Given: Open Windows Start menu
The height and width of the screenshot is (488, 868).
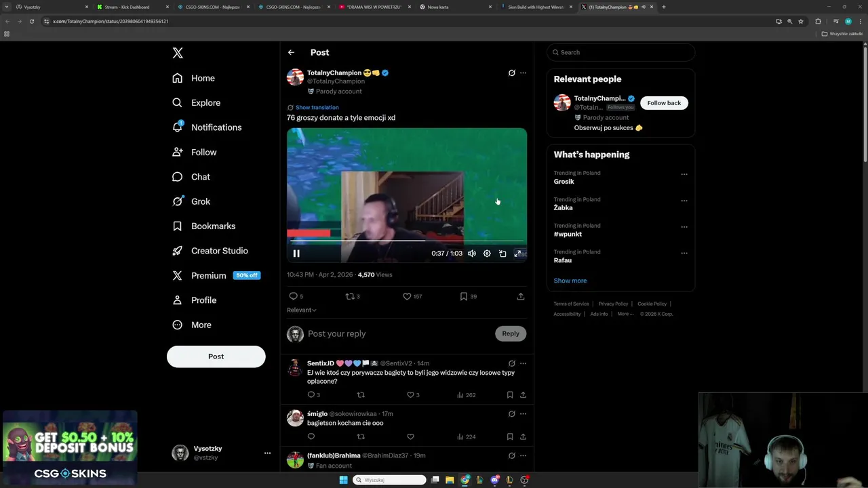Looking at the screenshot, I should tap(343, 480).
